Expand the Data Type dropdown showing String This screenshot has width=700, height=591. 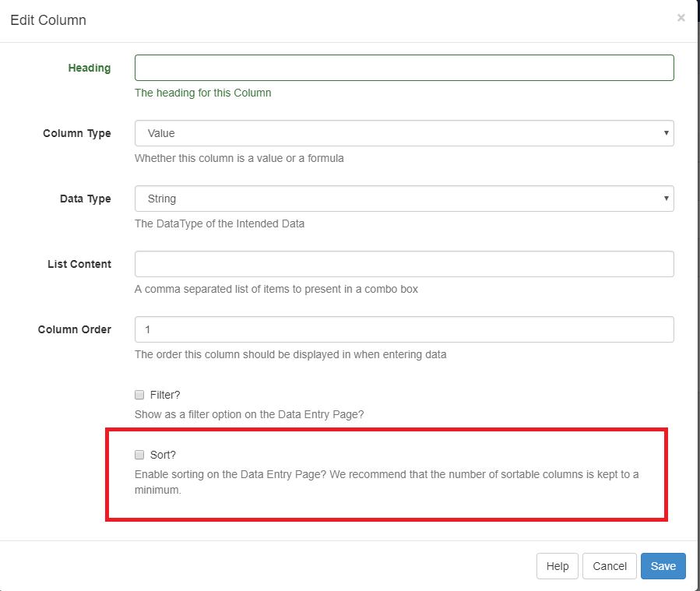404,199
